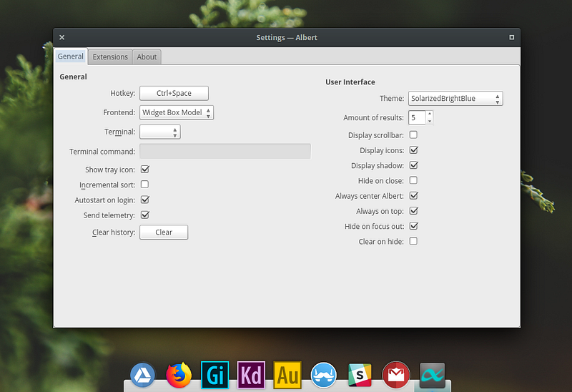Screen dimensions: 572x392
Task: Click the Terminal command input field
Action: [225, 152]
